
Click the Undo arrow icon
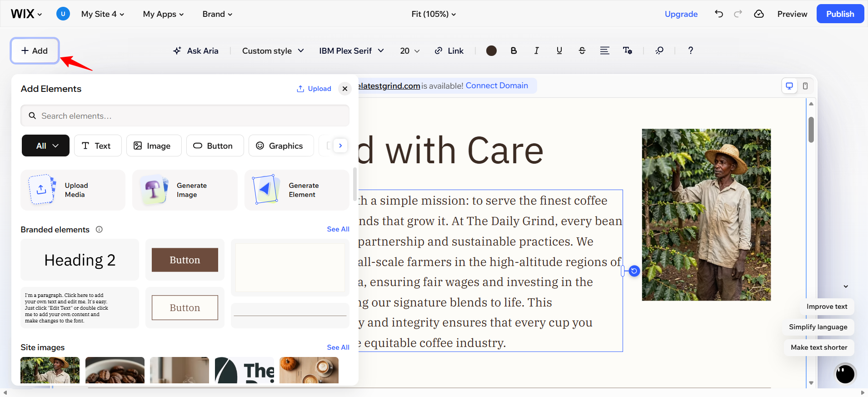point(718,14)
